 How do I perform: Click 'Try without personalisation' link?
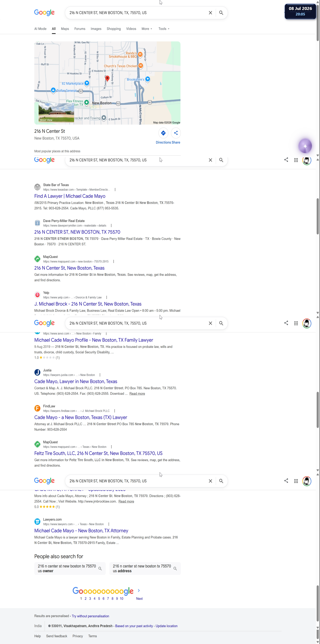(x=90, y=616)
